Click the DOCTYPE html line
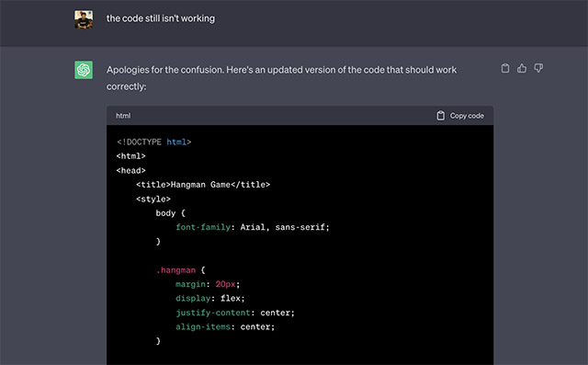The width and height of the screenshot is (588, 365). coord(153,142)
